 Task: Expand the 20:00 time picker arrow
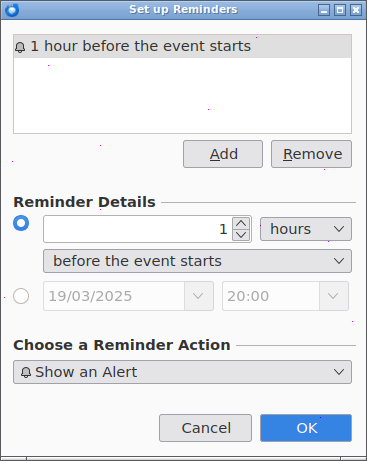point(334,296)
